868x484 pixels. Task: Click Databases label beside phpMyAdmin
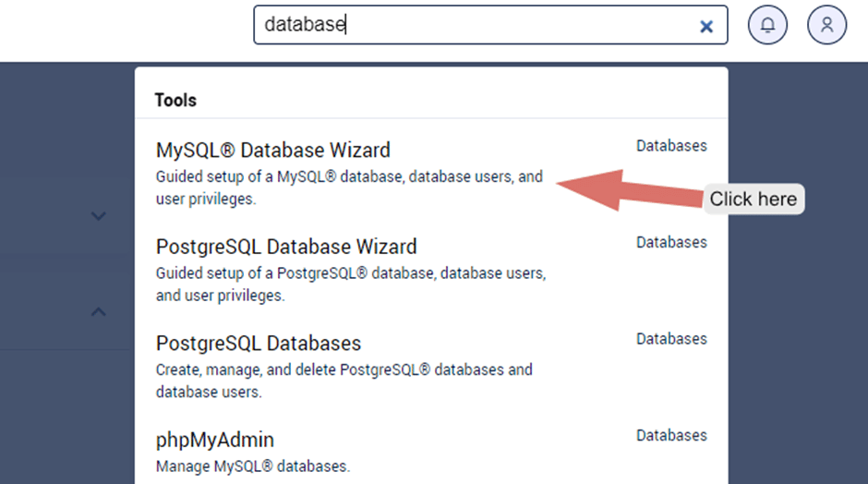[x=671, y=435]
